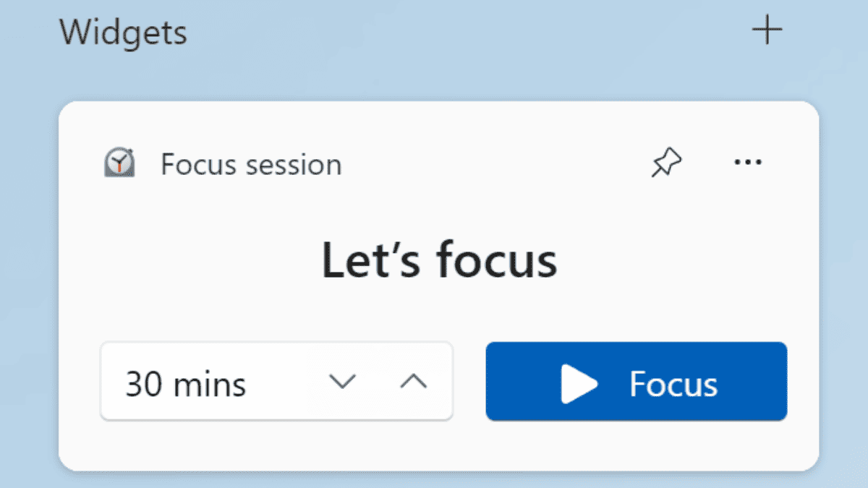Click the Widgets heading
The image size is (868, 488).
click(123, 33)
